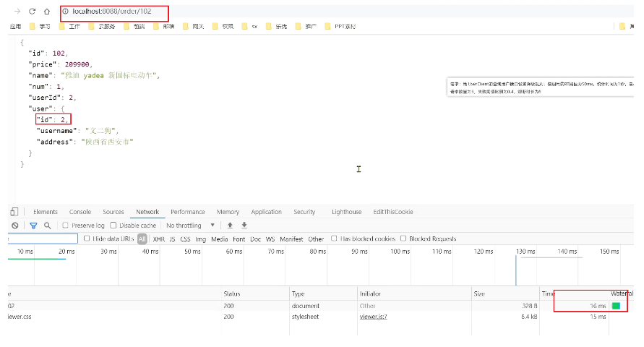This screenshot has height=347, width=644.
Task: Reload the page with the refresh icon
Action: (32, 12)
